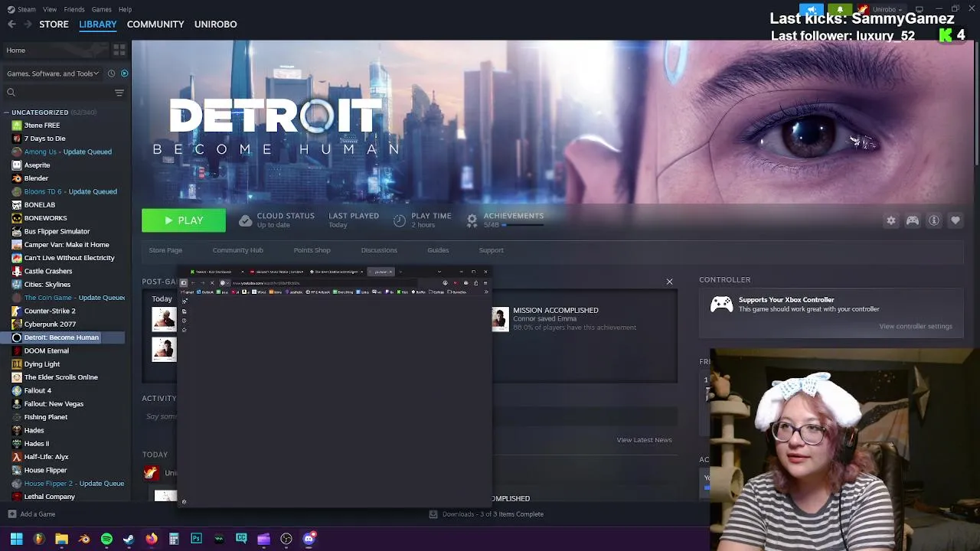This screenshot has width=980, height=551.
Task: Open the Windows Start button
Action: tap(16, 539)
